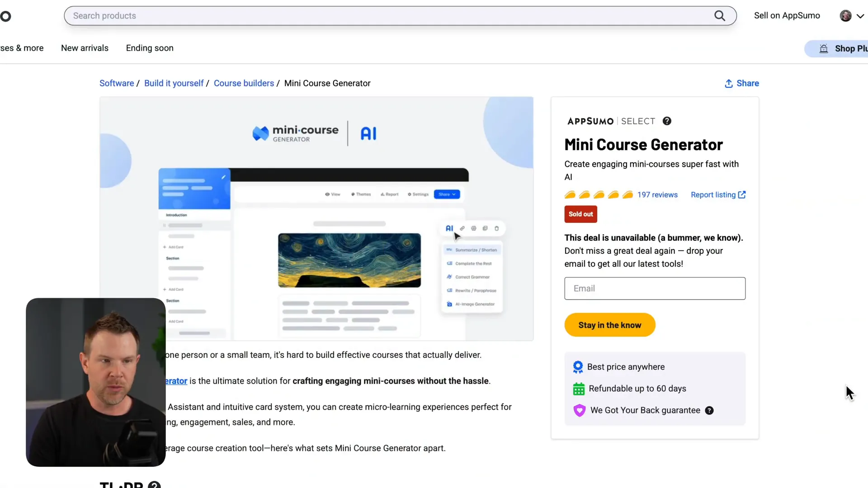The width and height of the screenshot is (868, 488).
Task: Click the Mini Course Generator product image
Action: click(316, 219)
